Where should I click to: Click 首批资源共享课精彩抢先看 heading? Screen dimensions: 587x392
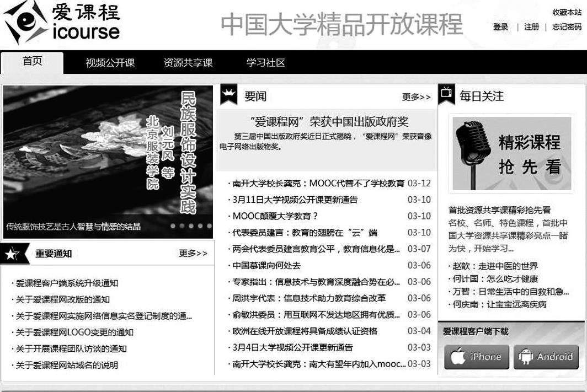(x=500, y=210)
